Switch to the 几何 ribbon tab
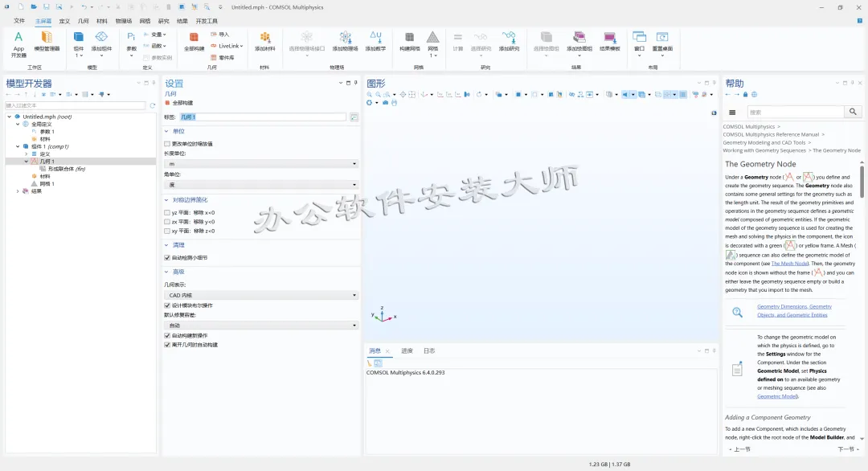The width and height of the screenshot is (868, 471). tap(83, 21)
